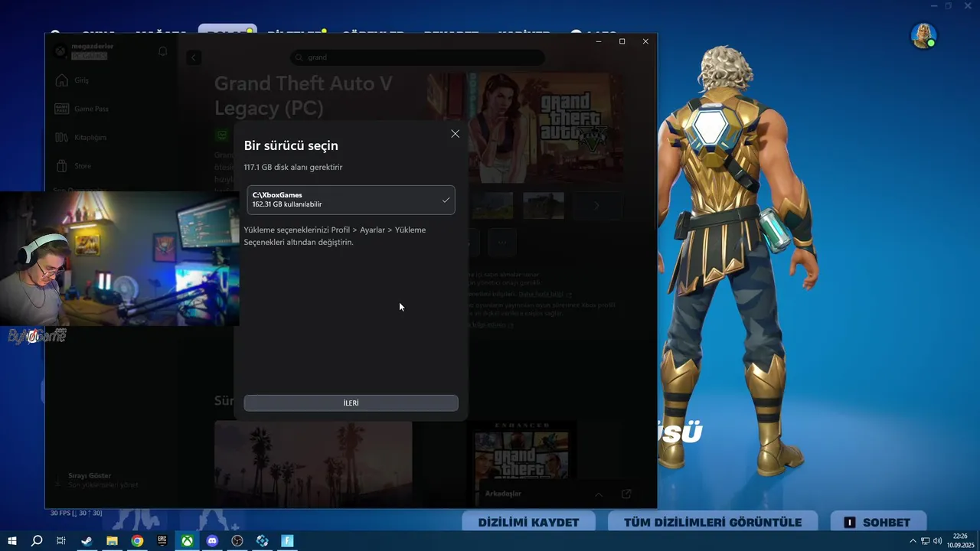Open volume icon in system tray
The height and width of the screenshot is (551, 980).
pyautogui.click(x=937, y=541)
